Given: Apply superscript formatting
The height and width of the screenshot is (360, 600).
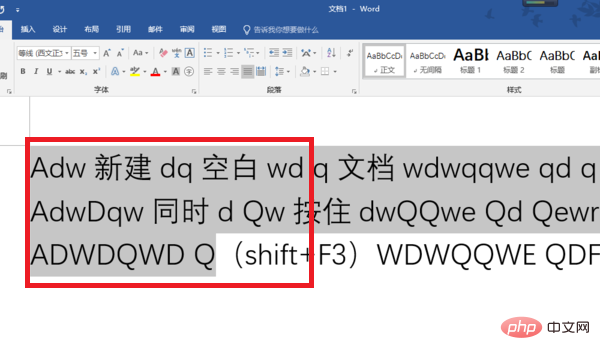Looking at the screenshot, I should tap(96, 71).
